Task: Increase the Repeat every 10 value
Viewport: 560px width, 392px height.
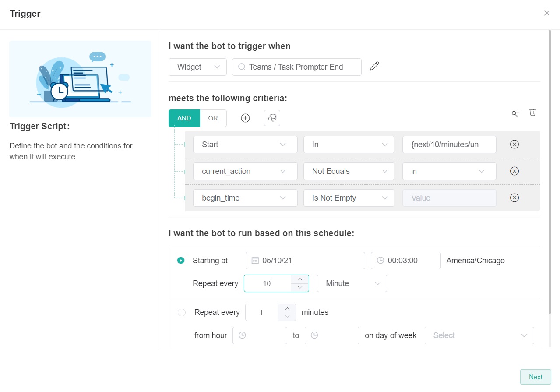Action: click(300, 279)
